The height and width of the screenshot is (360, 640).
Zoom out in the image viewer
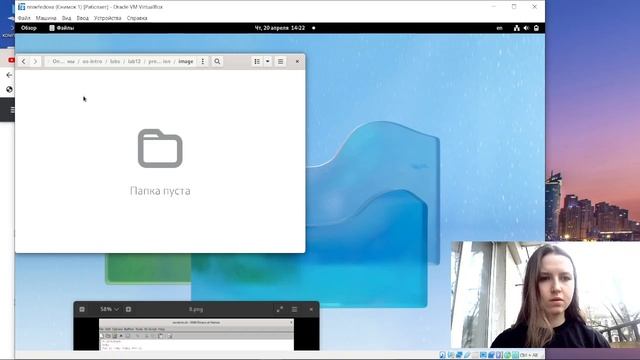(82, 309)
